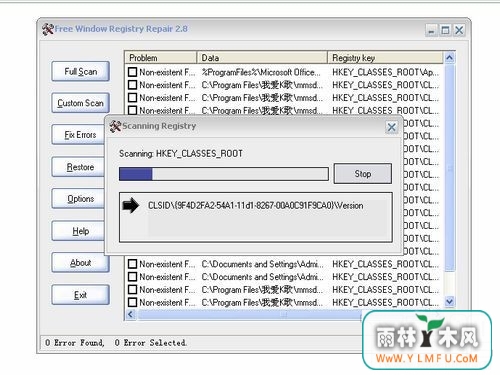Screen dimensions: 500x375
Task: Click the Scanning: HKEY_CLASSES_ROOT label
Action: (181, 154)
